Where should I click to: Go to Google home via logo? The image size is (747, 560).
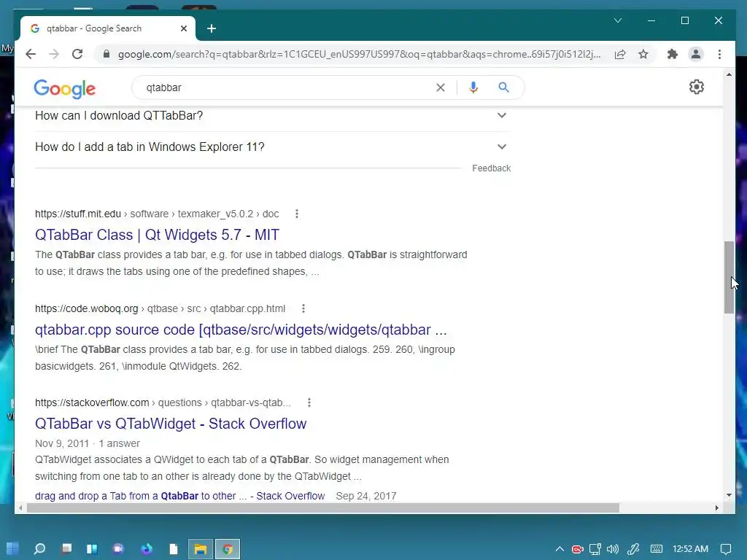64,88
